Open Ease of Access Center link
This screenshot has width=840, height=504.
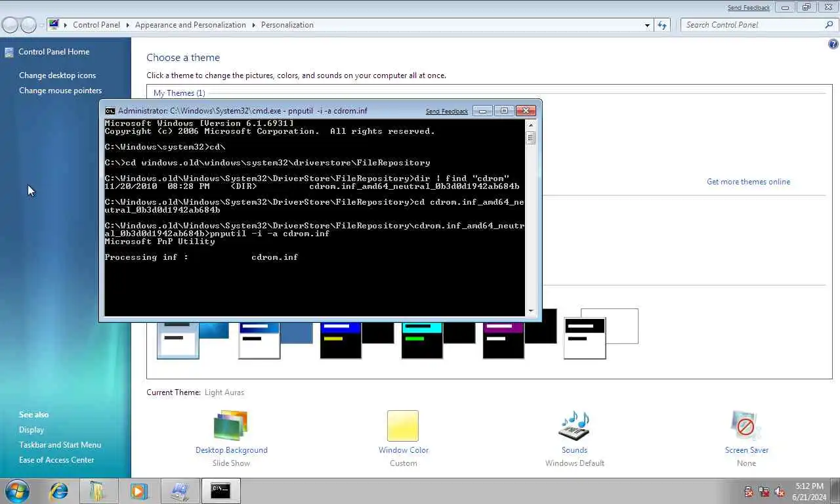click(56, 460)
